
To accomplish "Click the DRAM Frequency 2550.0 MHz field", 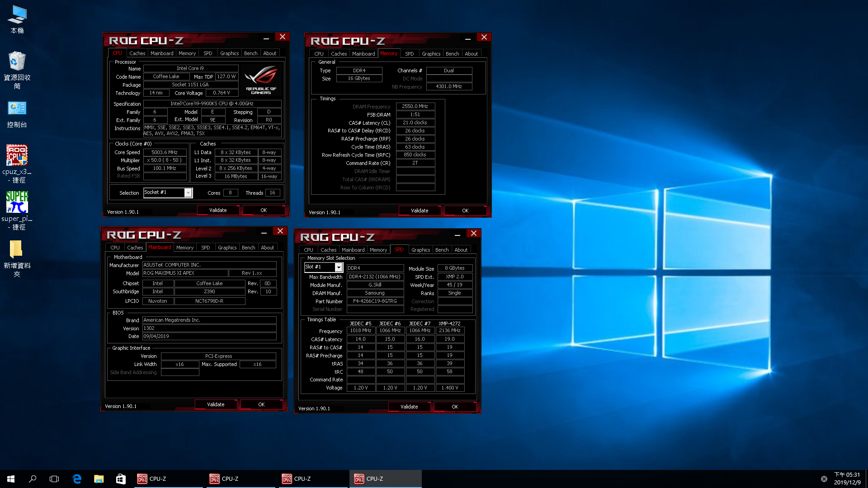I will [x=415, y=107].
